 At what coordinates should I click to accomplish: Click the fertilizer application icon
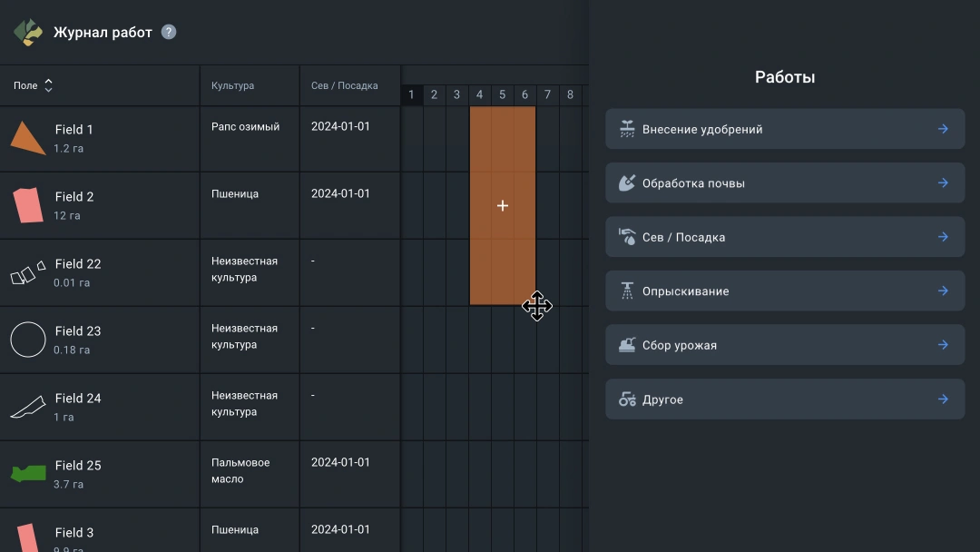(x=627, y=129)
